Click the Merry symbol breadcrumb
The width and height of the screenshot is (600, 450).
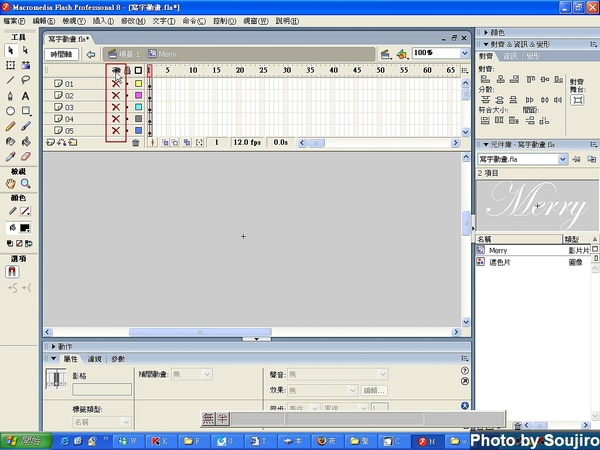(x=163, y=54)
